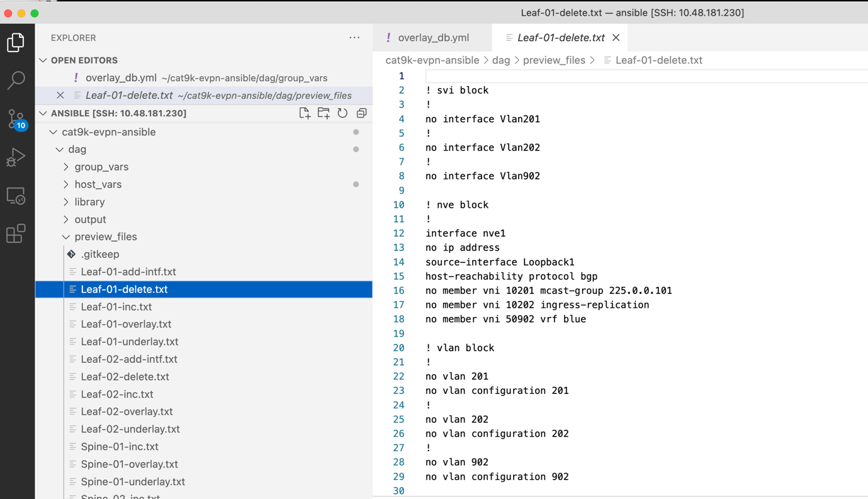The height and width of the screenshot is (499, 868).
Task: Click the macOS yellow minimize window button
Action: (21, 13)
